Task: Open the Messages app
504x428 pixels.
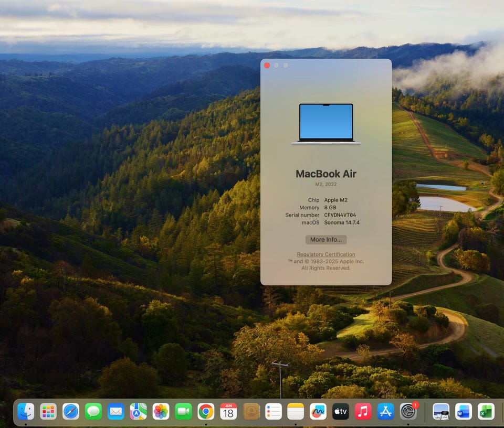Action: 93,411
